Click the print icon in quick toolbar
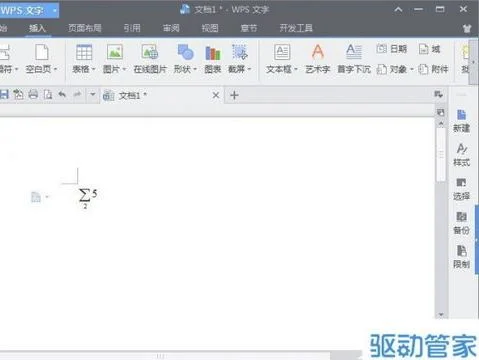 pyautogui.click(x=33, y=95)
